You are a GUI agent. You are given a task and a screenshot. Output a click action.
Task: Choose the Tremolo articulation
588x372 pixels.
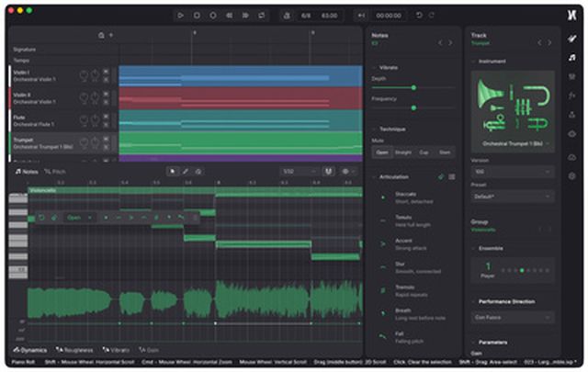pos(413,291)
